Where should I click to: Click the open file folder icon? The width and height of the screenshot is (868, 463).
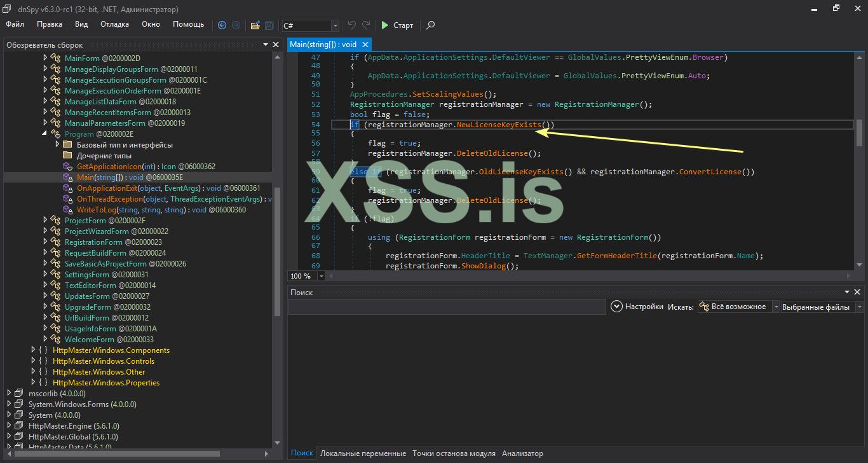[255, 25]
